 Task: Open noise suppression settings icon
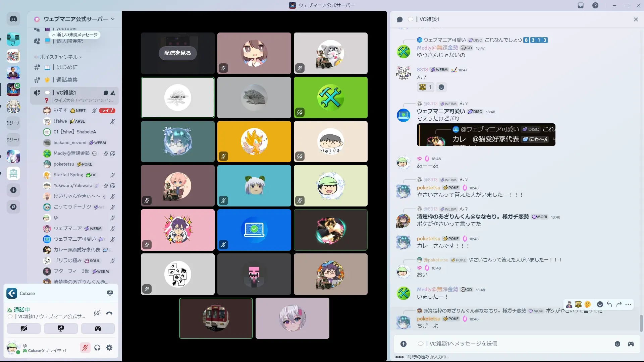[x=97, y=313]
